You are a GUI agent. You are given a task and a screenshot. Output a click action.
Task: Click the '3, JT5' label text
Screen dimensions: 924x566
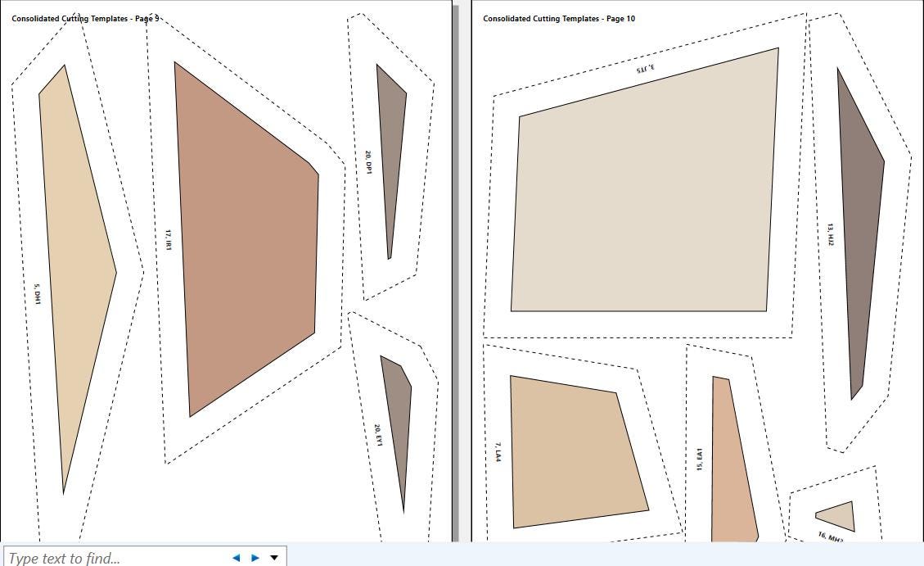(645, 68)
